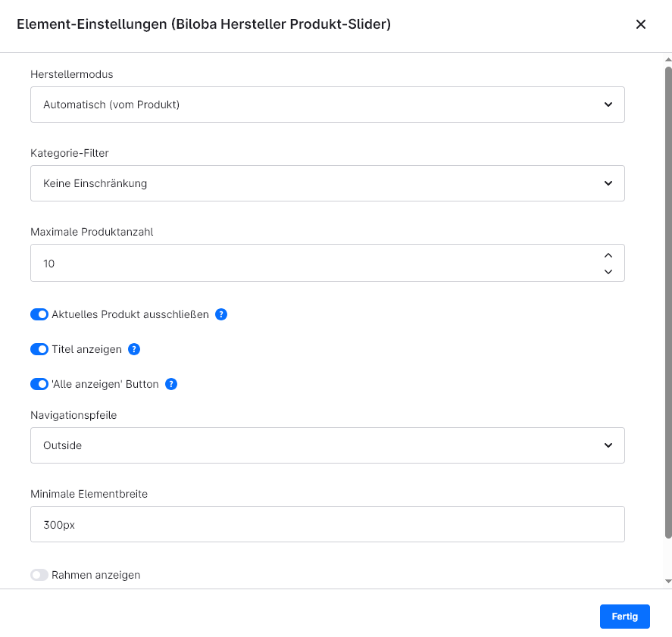Click help icon beside Aktuelles Produkt ausschließen
The height and width of the screenshot is (637, 672).
[x=221, y=314]
